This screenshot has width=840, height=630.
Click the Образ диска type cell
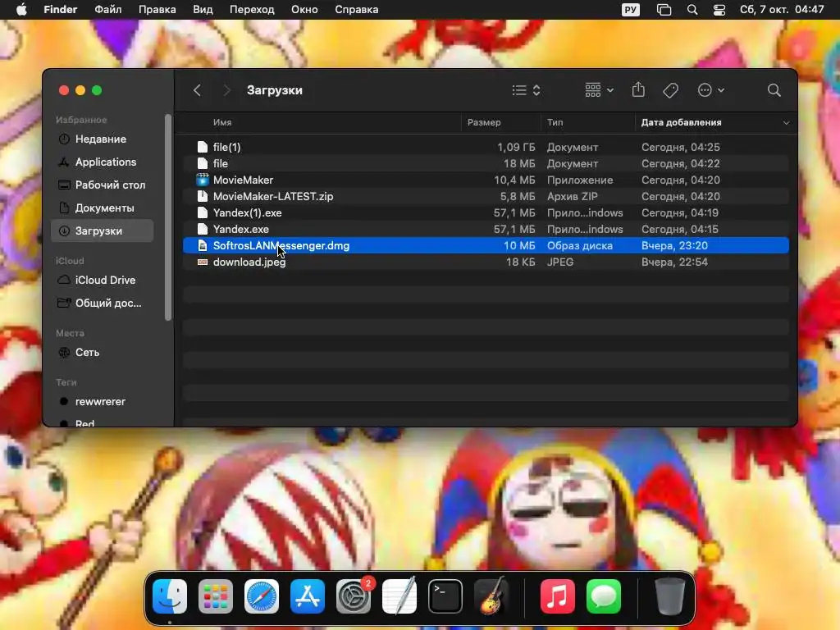tap(580, 245)
